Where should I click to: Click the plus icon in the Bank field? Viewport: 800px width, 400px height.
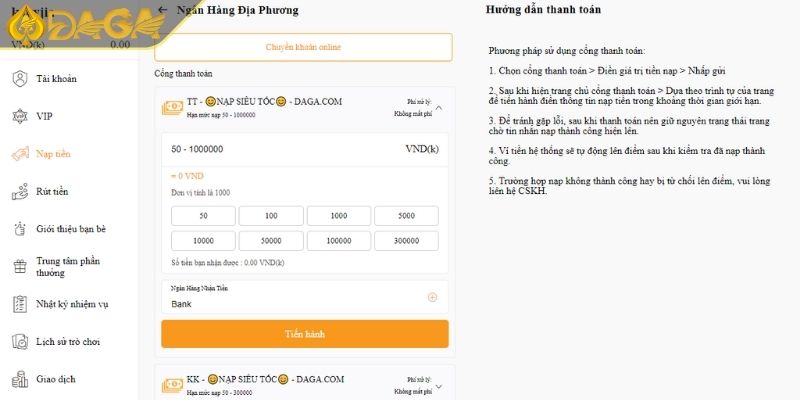point(432,297)
